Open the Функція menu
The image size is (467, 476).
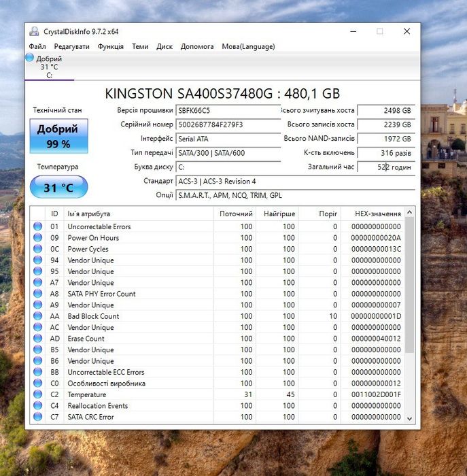110,46
